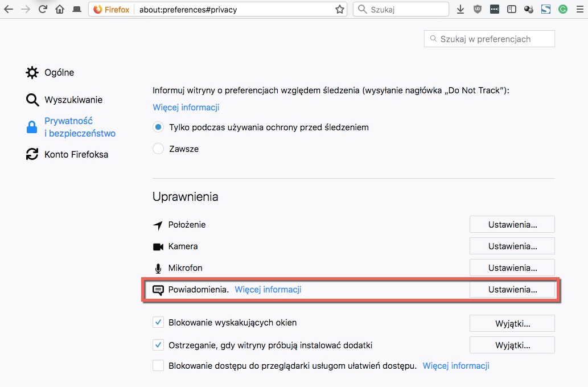Click the Położenie arrow icon
The height and width of the screenshot is (387, 588).
pyautogui.click(x=158, y=225)
